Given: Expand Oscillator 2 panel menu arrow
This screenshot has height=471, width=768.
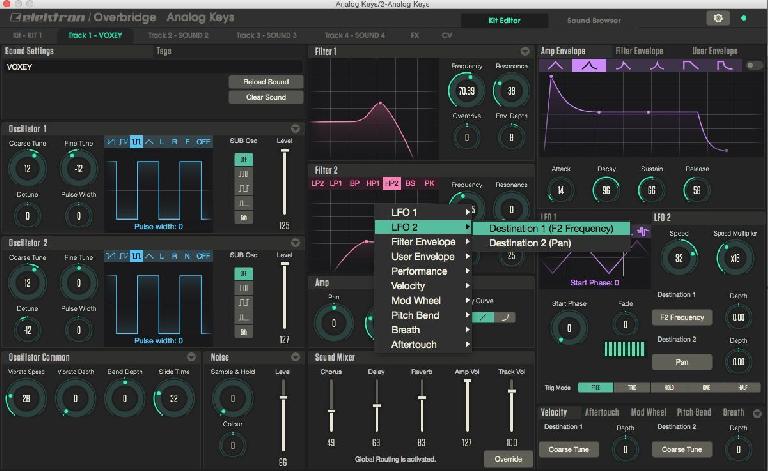Looking at the screenshot, I should [x=295, y=243].
